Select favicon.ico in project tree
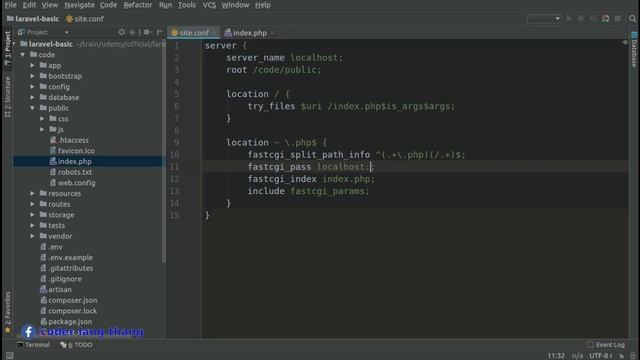 (72, 151)
